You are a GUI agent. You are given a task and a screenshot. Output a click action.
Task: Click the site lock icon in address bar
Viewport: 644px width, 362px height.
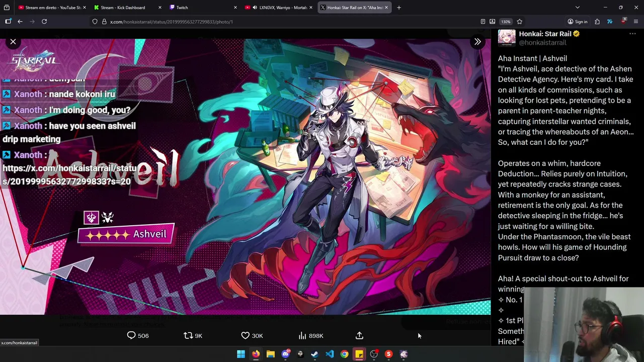(x=104, y=22)
